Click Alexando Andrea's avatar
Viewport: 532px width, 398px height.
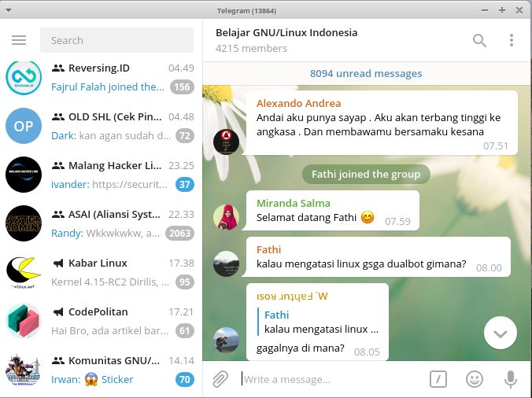coord(226,142)
